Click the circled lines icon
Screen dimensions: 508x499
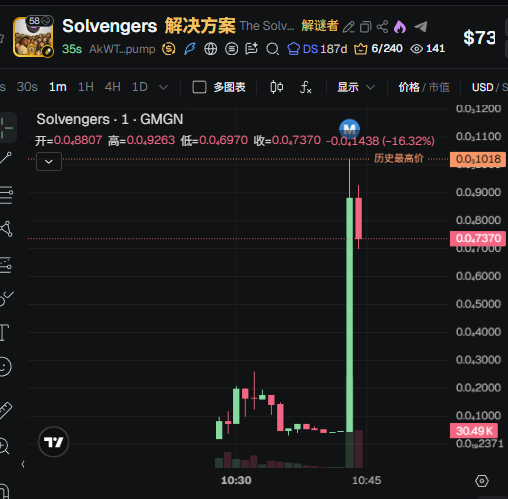tap(231, 49)
